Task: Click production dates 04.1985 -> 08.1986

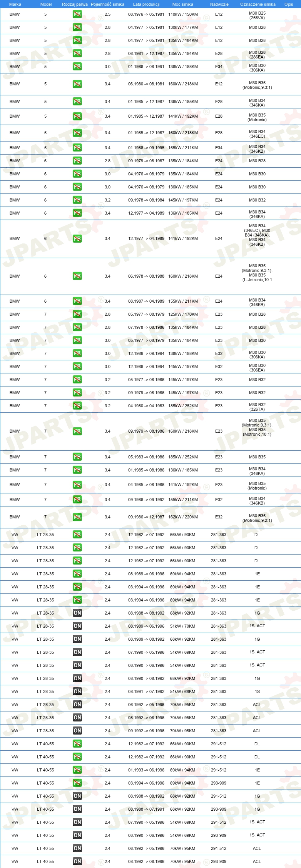Action: pos(146,485)
